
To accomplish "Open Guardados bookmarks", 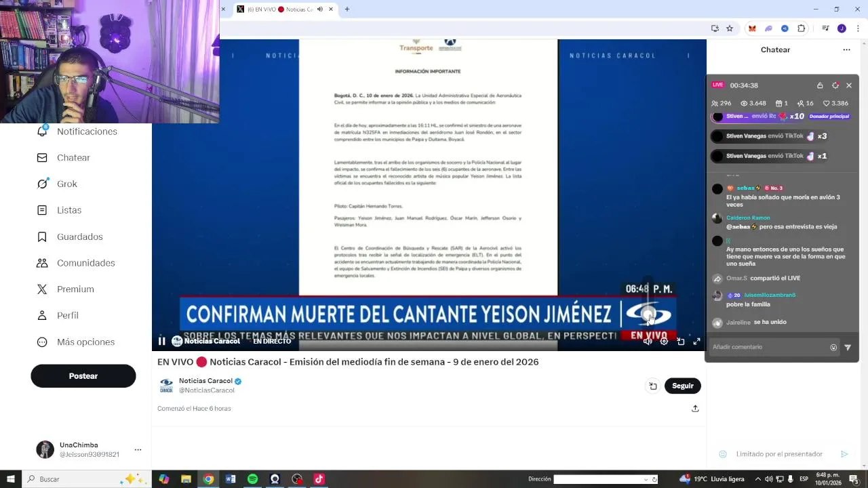I will click(x=70, y=237).
